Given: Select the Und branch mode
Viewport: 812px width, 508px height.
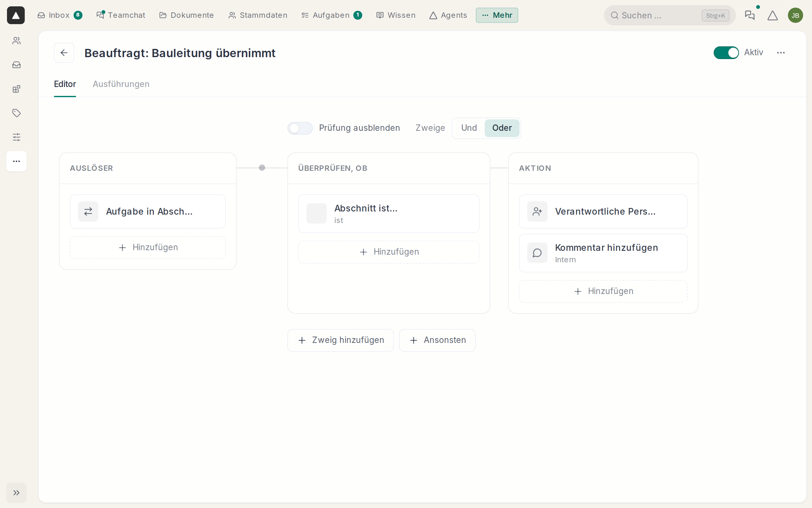Looking at the screenshot, I should tap(469, 128).
